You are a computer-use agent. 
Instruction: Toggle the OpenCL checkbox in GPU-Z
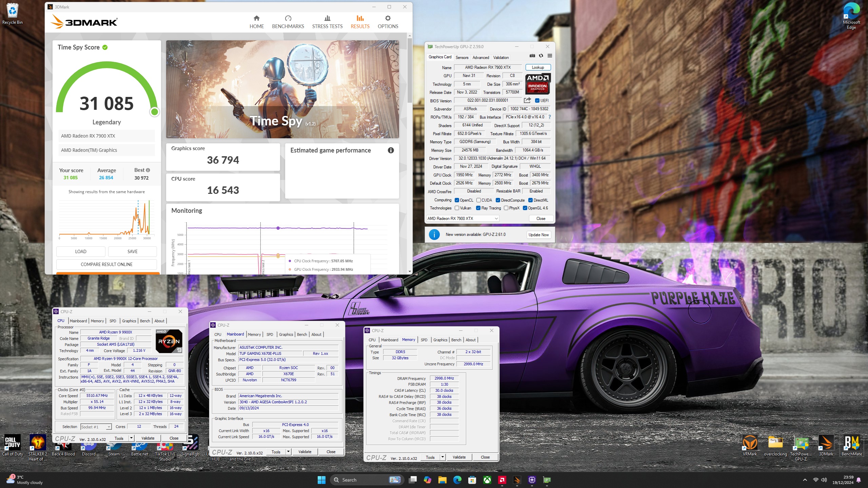457,200
